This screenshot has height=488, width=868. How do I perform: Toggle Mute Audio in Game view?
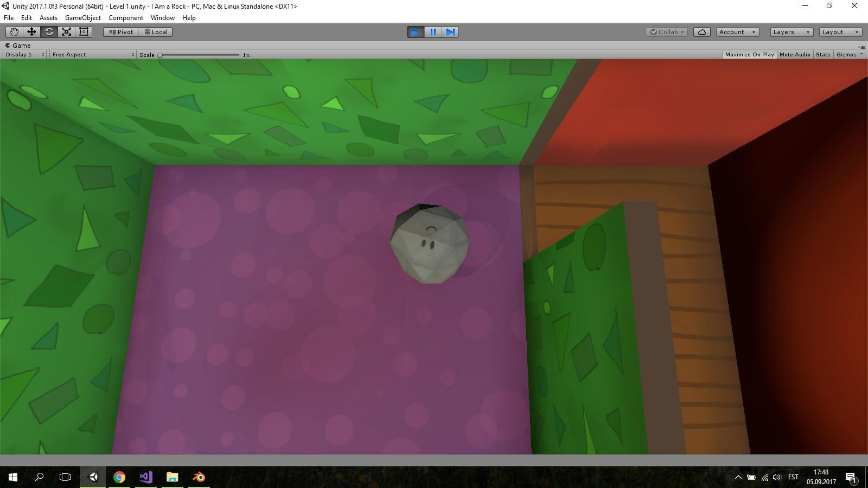click(795, 54)
